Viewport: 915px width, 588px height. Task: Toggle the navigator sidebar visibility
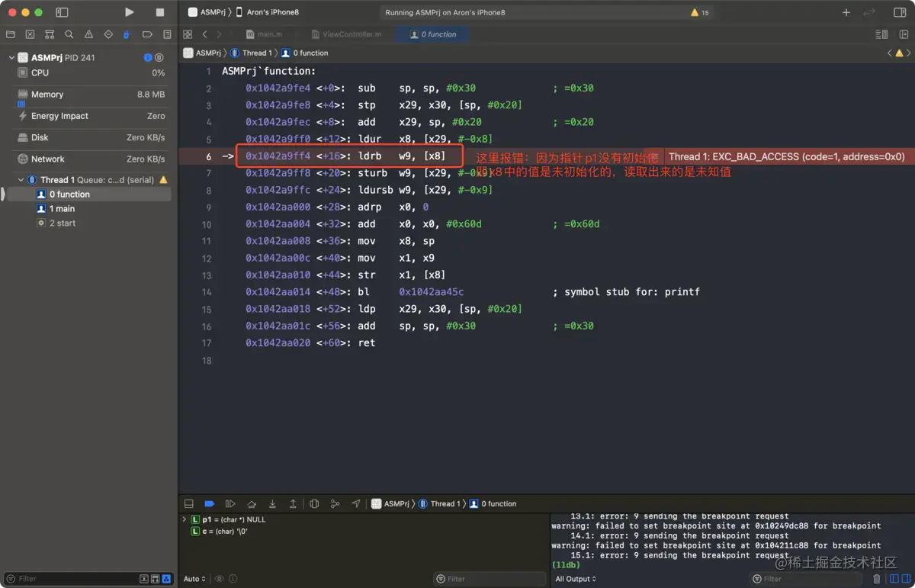63,12
